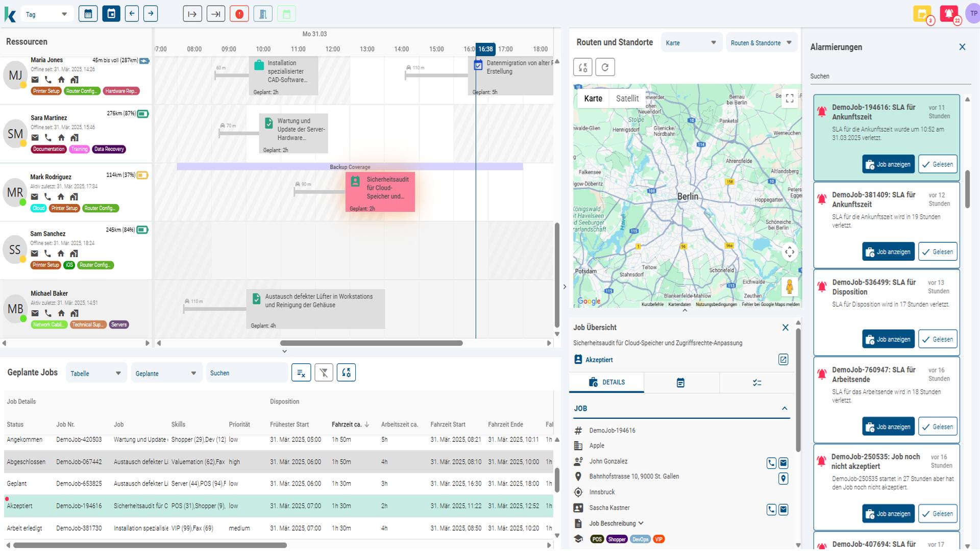The width and height of the screenshot is (980, 551).
Task: Click the Hardware Rep... skill tag for Maria Jones
Action: tap(121, 91)
